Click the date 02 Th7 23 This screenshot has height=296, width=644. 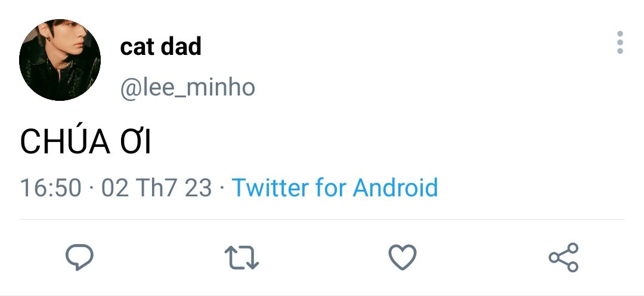point(156,187)
